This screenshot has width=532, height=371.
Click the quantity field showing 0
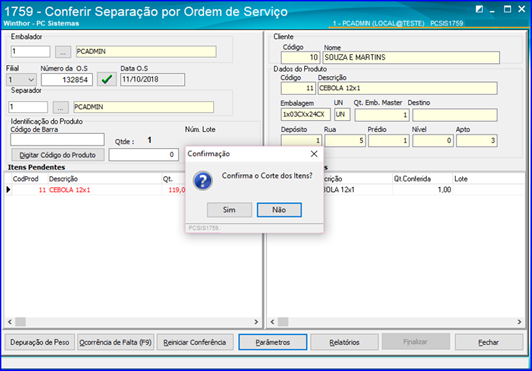pos(144,154)
